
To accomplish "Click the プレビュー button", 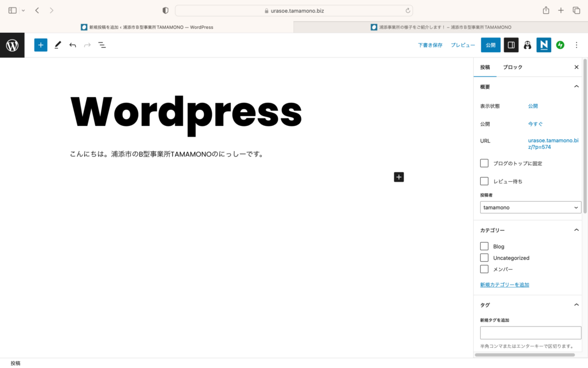I will pyautogui.click(x=463, y=45).
